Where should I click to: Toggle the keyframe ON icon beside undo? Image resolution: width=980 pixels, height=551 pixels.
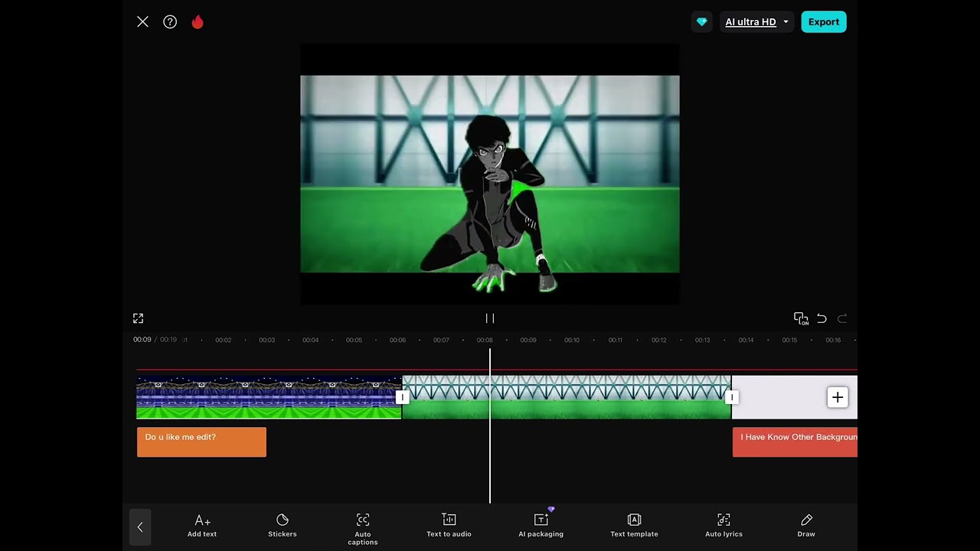coord(801,318)
